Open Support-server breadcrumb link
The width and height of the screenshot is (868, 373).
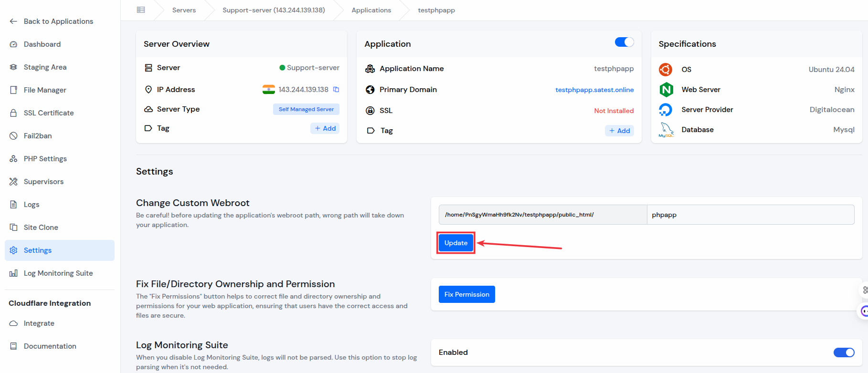[274, 10]
